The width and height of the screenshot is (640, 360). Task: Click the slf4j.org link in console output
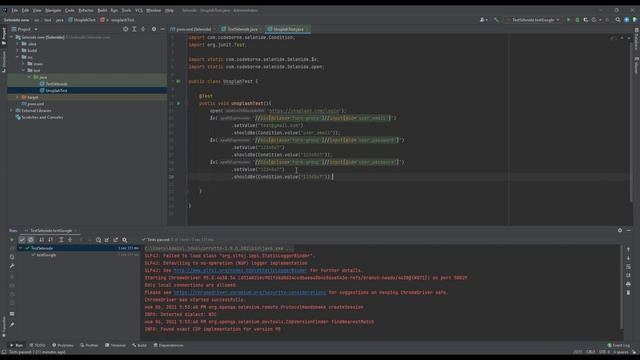[240, 270]
